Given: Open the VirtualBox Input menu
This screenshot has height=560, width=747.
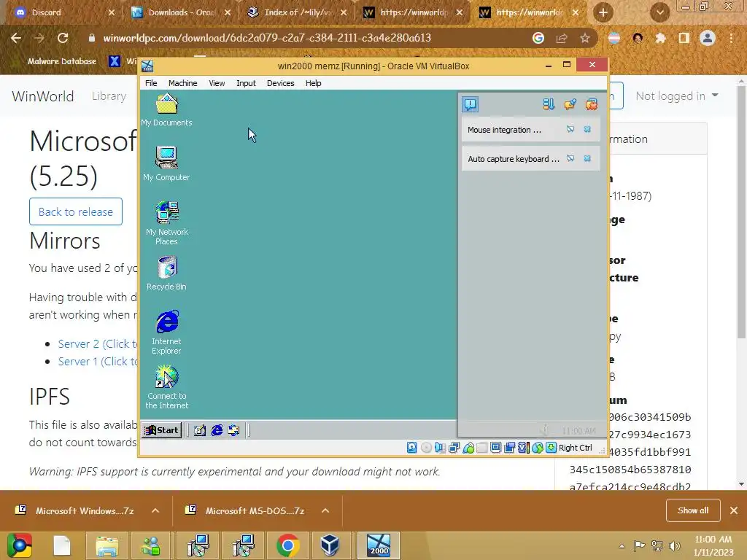Looking at the screenshot, I should point(246,83).
